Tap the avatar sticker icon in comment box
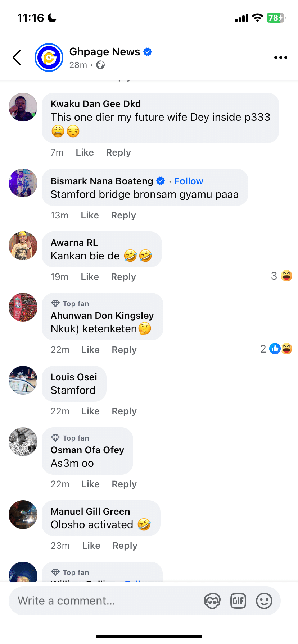 pos(212,601)
